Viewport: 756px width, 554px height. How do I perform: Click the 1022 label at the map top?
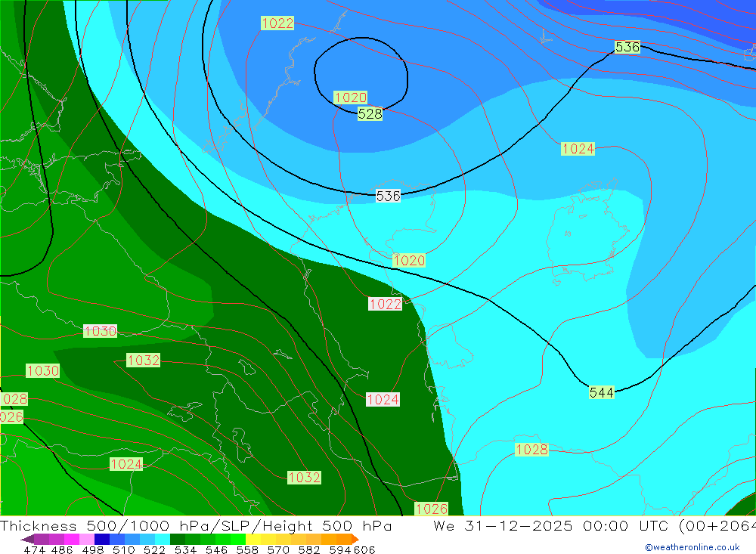point(277,23)
